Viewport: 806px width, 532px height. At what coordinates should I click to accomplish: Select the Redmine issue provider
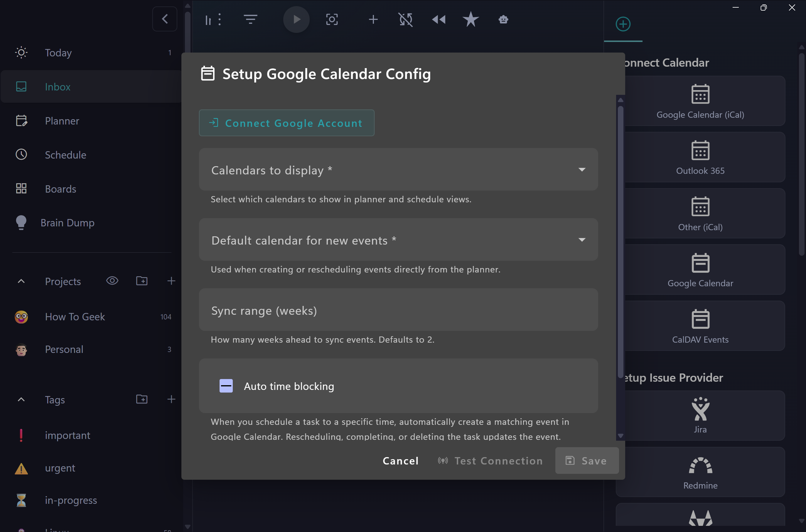pos(701,472)
